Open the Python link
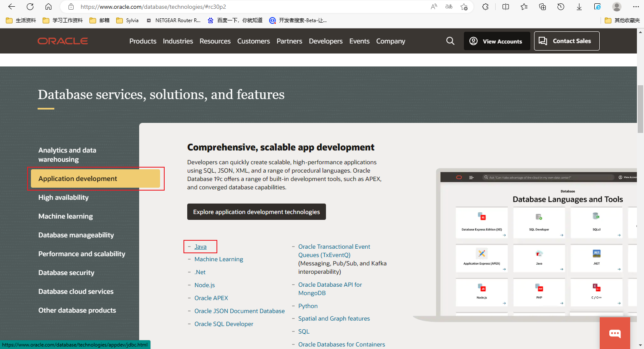Screen dimensions: 644x349 (308, 306)
